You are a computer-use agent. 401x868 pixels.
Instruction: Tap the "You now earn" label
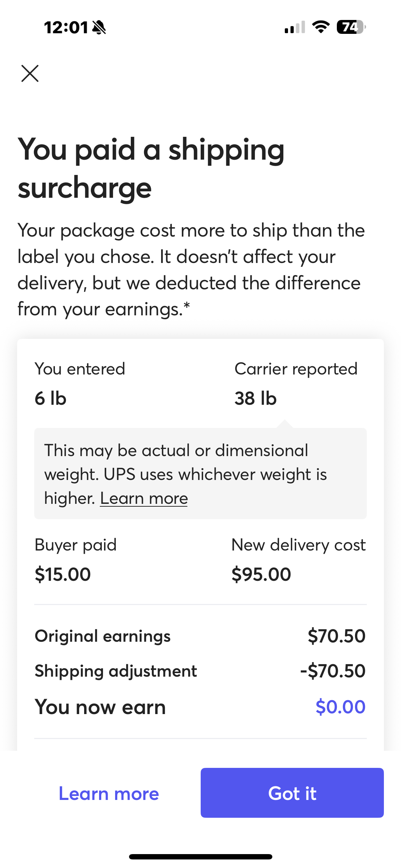point(100,707)
